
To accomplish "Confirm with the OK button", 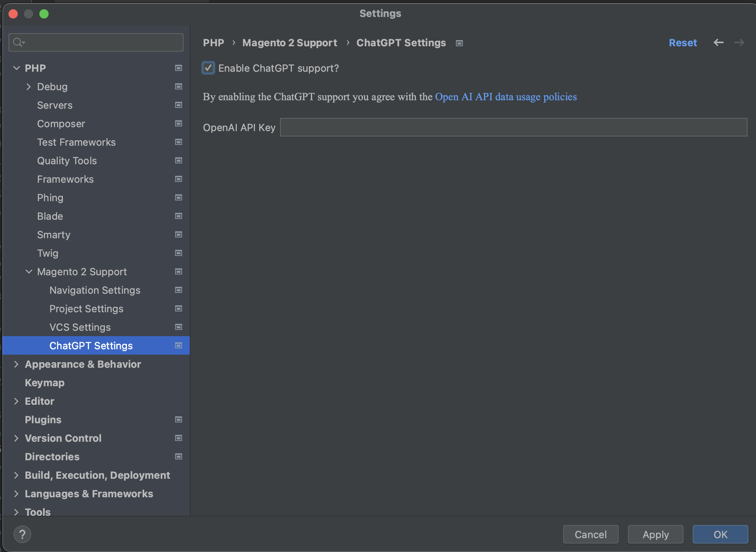I will [720, 534].
